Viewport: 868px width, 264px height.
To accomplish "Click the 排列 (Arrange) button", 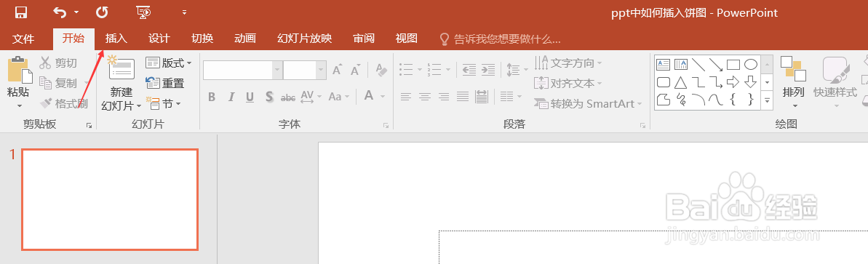I will (793, 82).
